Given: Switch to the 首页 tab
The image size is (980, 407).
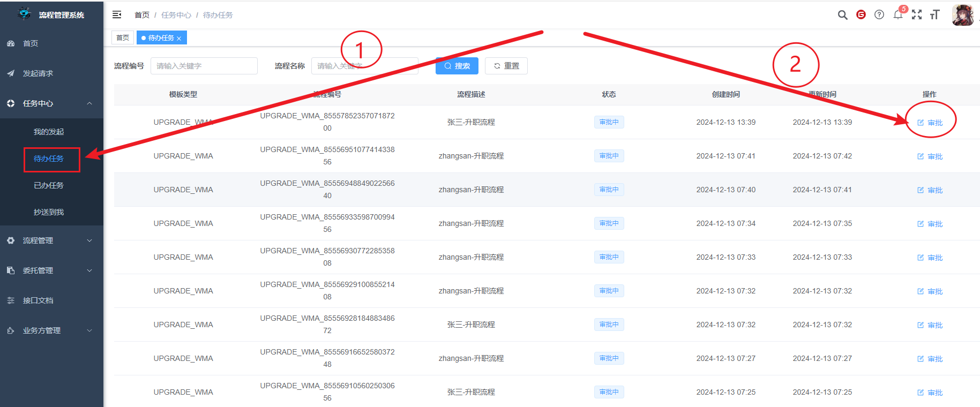Looking at the screenshot, I should pos(123,38).
